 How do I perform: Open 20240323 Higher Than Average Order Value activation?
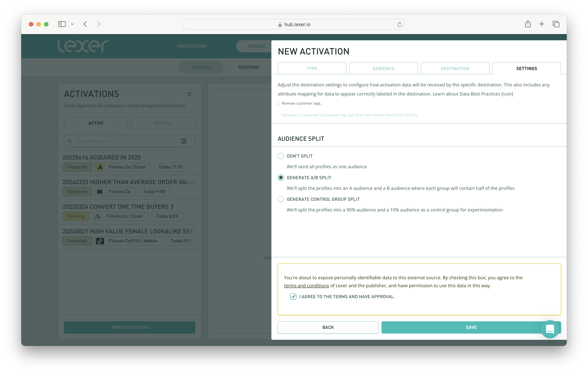(x=129, y=187)
